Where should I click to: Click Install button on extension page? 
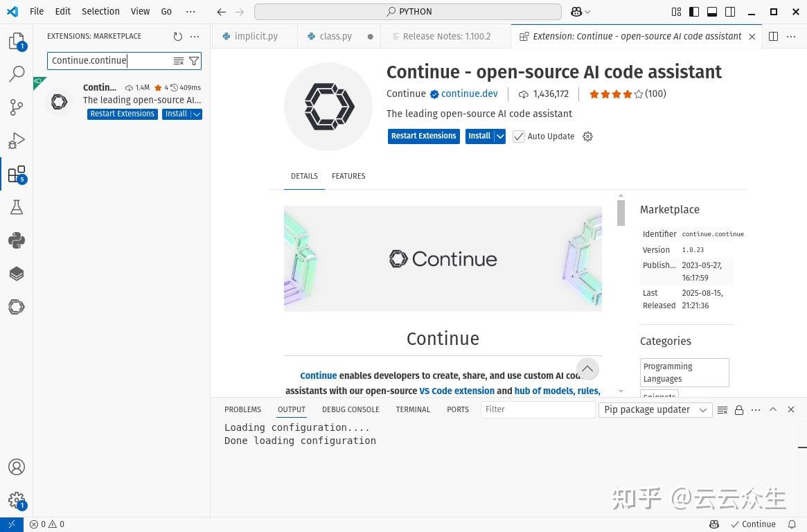[x=479, y=136]
